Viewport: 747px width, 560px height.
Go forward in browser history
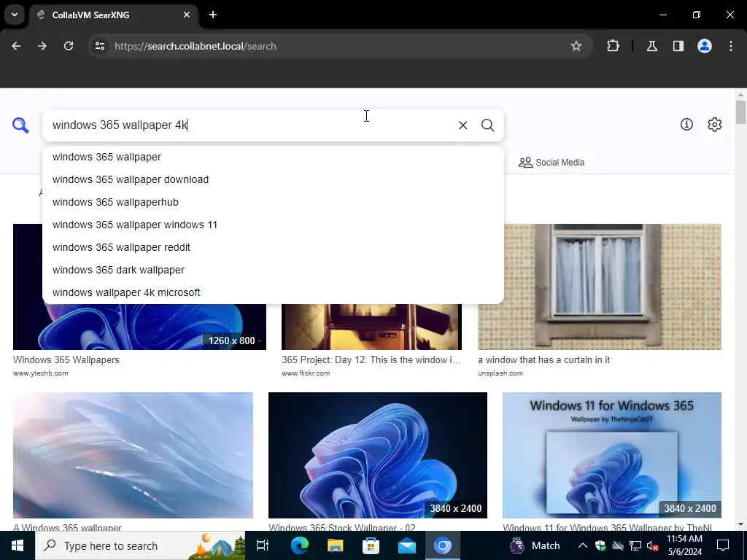[x=42, y=46]
